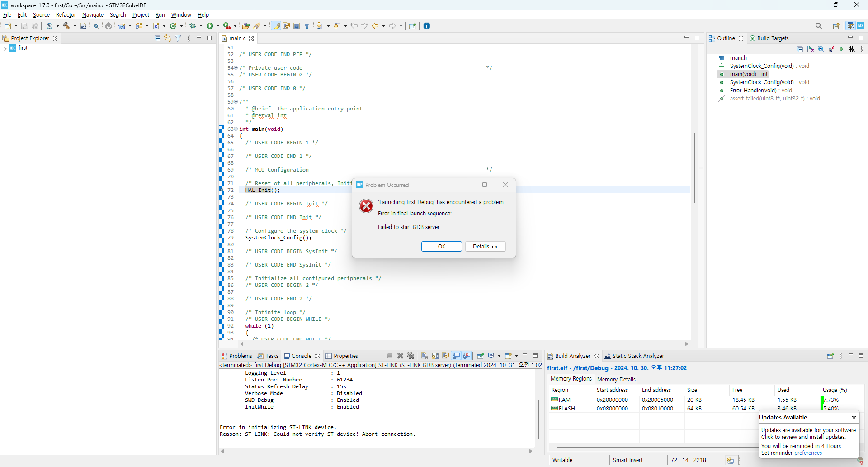
Task: Click the Back navigation arrow icon
Action: (x=375, y=26)
